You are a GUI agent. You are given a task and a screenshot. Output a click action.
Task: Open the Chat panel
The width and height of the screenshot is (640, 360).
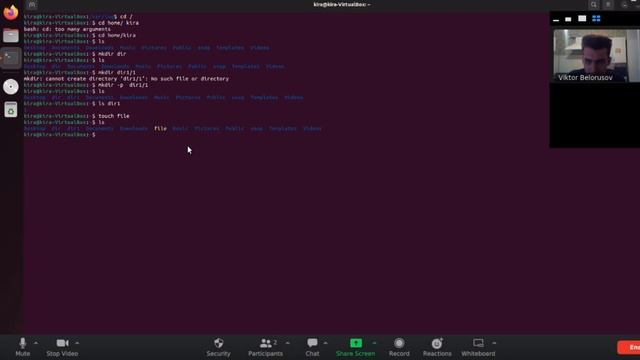pyautogui.click(x=312, y=347)
